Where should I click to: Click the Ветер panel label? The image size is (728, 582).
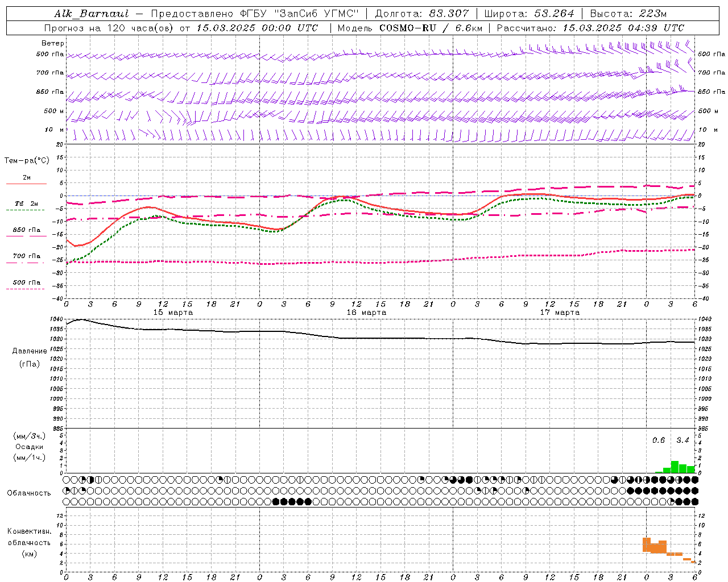click(x=53, y=43)
